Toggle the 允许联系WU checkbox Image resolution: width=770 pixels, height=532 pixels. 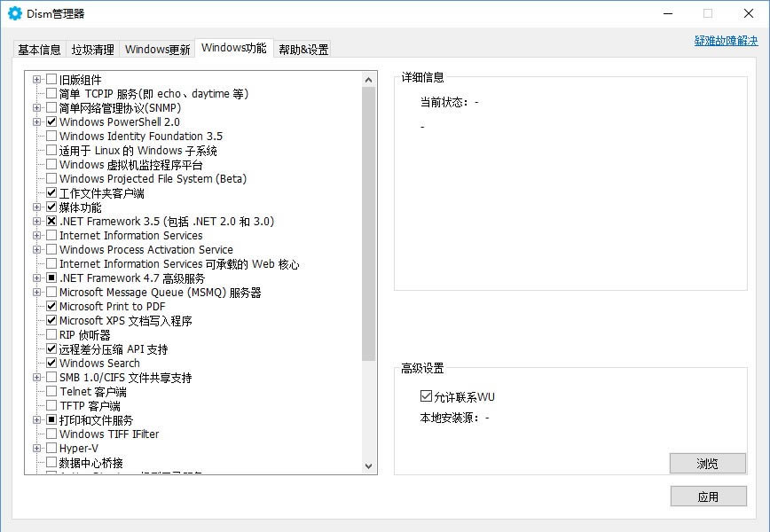(426, 395)
